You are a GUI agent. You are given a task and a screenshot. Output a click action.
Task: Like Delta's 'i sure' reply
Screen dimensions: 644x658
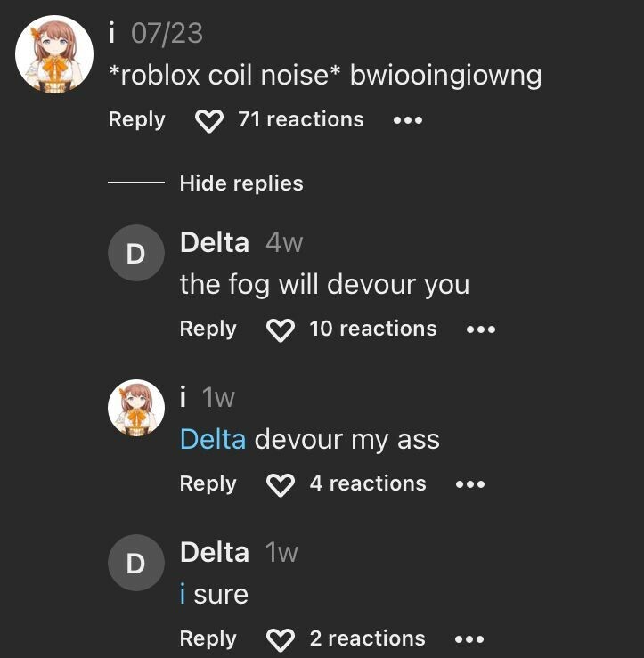tap(281, 640)
